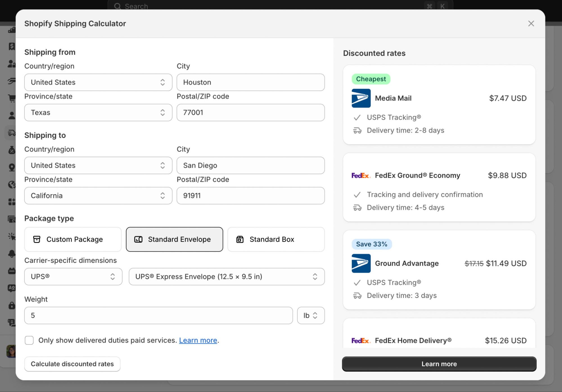Select Standard Envelope package type
Viewport: 562px width, 392px height.
coord(174,239)
